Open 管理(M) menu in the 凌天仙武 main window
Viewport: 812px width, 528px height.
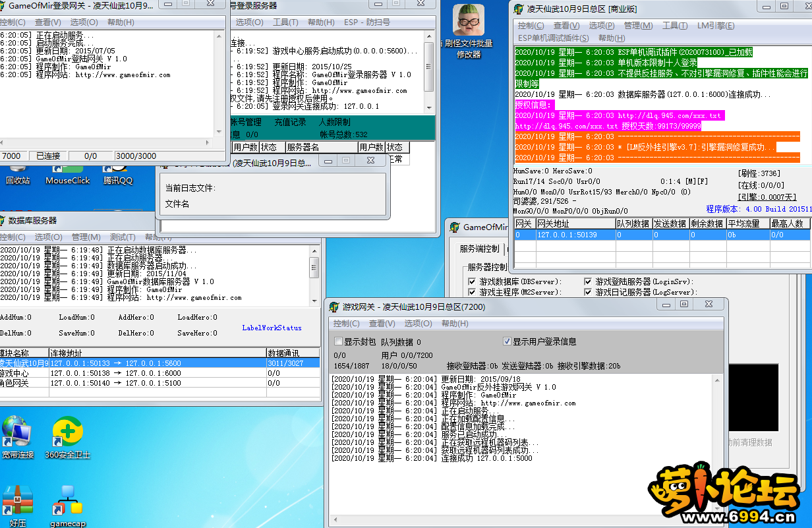coord(638,26)
